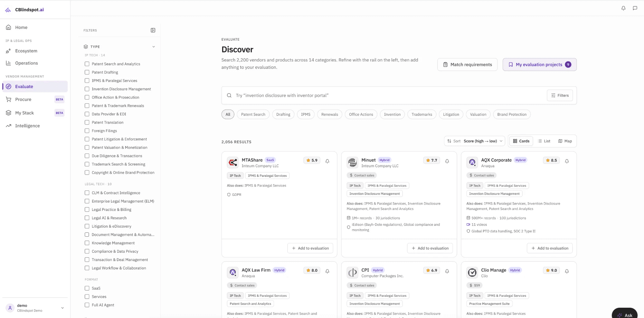Click the $59 price tag on Clio Manage
The width and height of the screenshot is (644, 318).
click(475, 286)
